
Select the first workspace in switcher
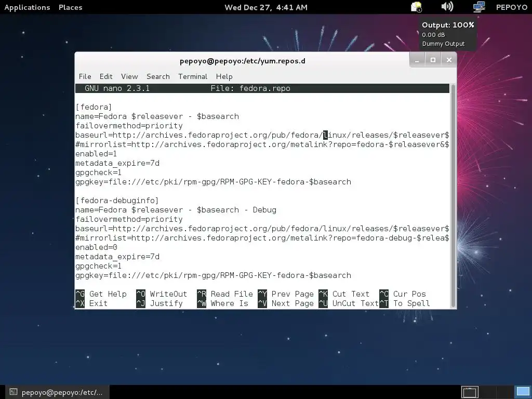[470, 392]
